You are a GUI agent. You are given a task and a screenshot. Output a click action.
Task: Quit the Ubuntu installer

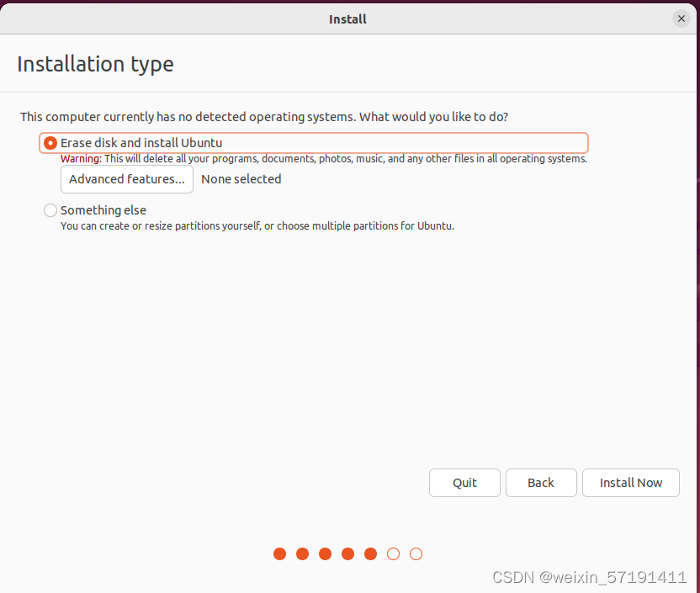tap(464, 482)
